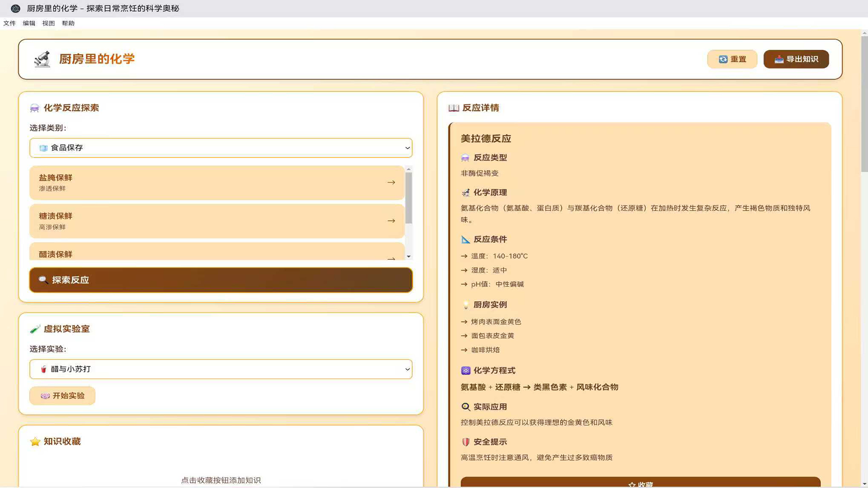Click the 非酶促褐变 text
The width and height of the screenshot is (868, 488).
[480, 174]
